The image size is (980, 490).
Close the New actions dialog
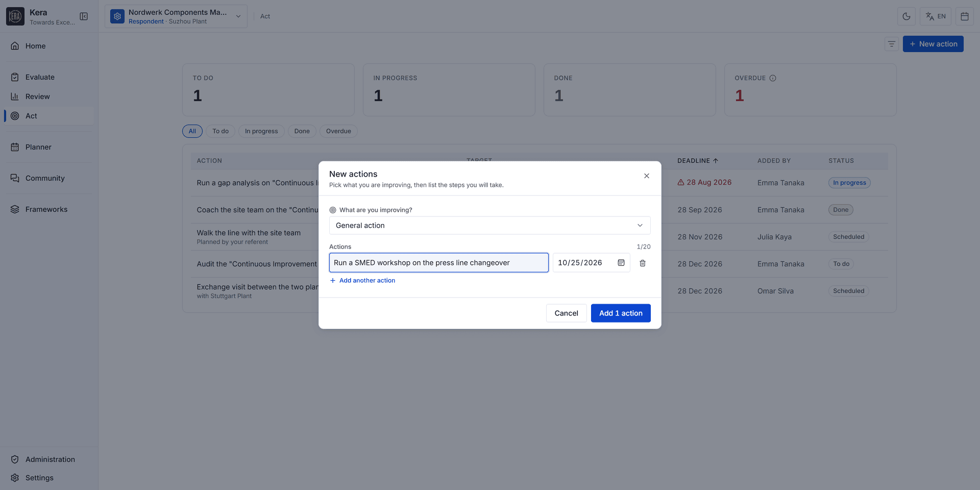pos(647,176)
